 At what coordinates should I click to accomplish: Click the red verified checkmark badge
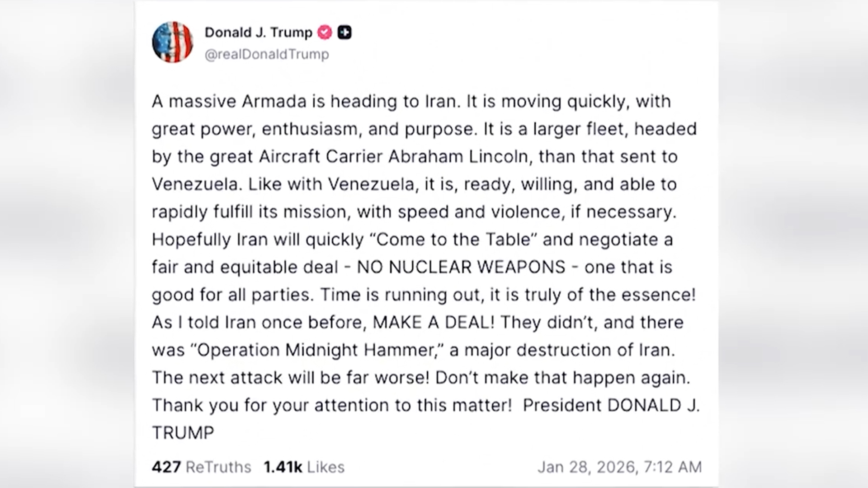tap(325, 33)
